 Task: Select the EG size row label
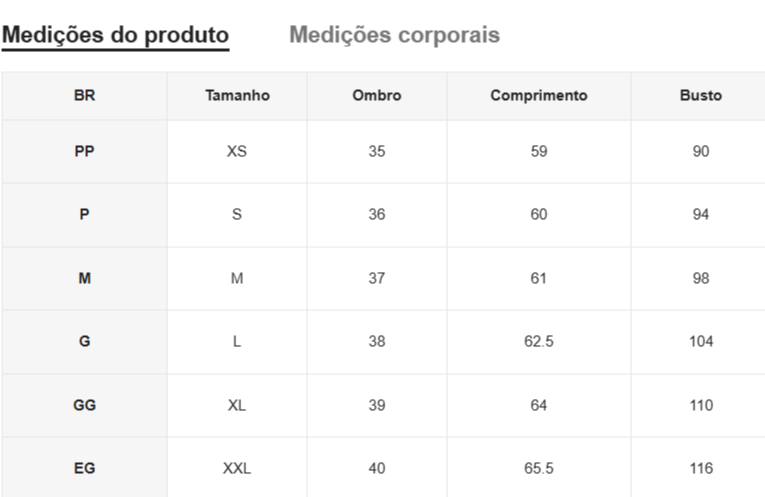[85, 469]
